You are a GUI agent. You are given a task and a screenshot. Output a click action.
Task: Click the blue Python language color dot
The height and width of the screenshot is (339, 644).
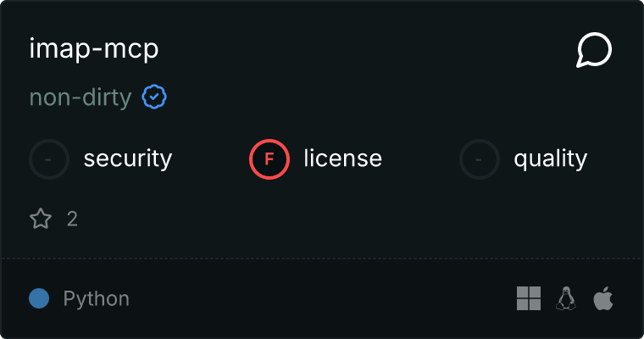click(39, 298)
